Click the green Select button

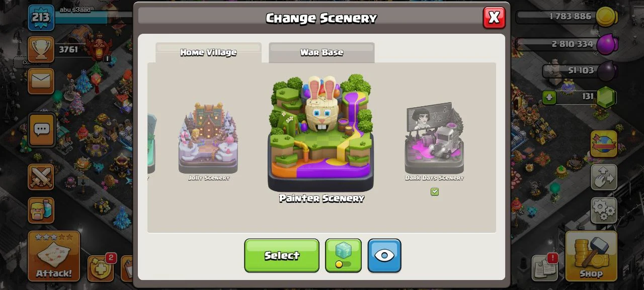pyautogui.click(x=282, y=255)
